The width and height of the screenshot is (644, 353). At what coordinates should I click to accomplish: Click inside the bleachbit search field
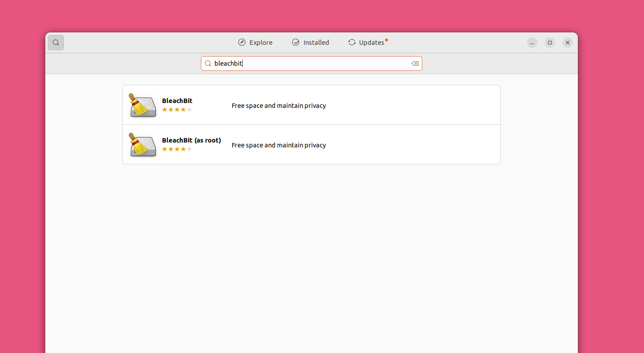[x=312, y=63]
